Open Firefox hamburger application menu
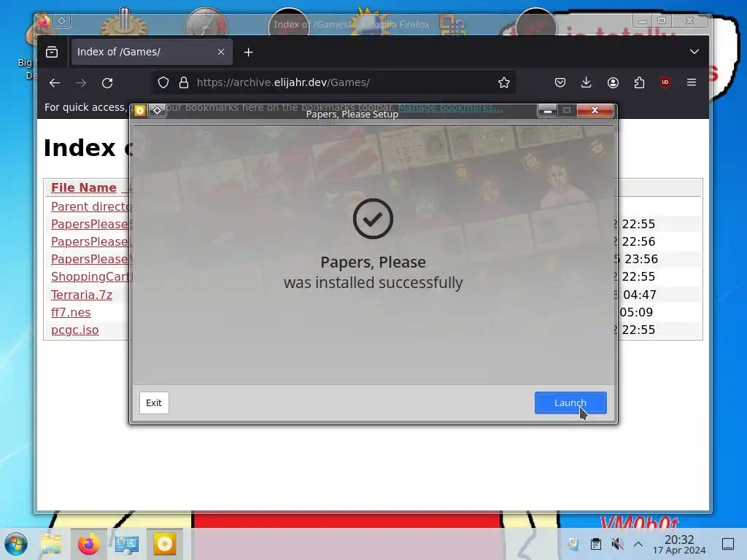Viewport: 747px width, 560px height. 692,83
